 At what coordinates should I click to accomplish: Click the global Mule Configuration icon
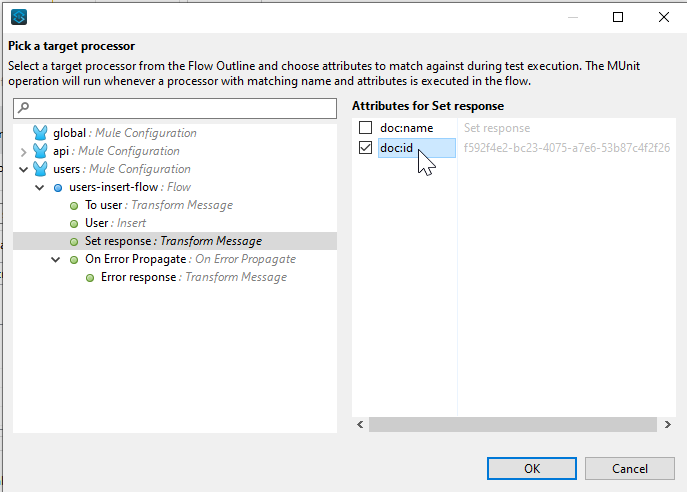click(x=40, y=133)
